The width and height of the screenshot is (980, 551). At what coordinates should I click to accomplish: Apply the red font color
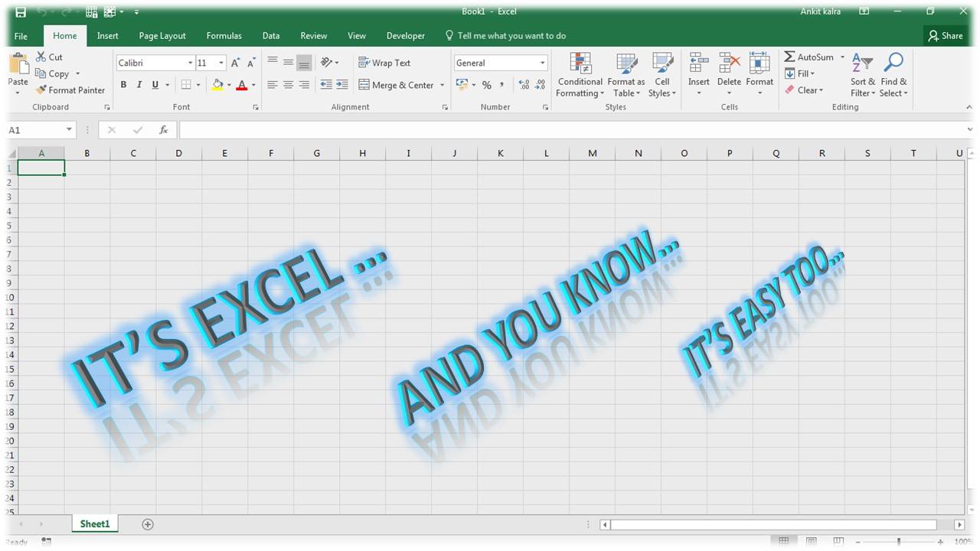[x=242, y=85]
